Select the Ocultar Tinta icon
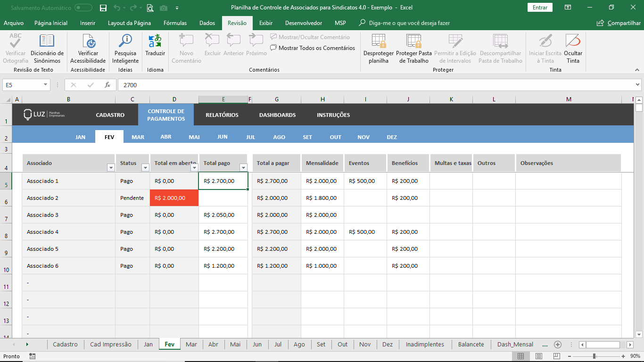Screen dimensions: 644x362 click(573, 41)
